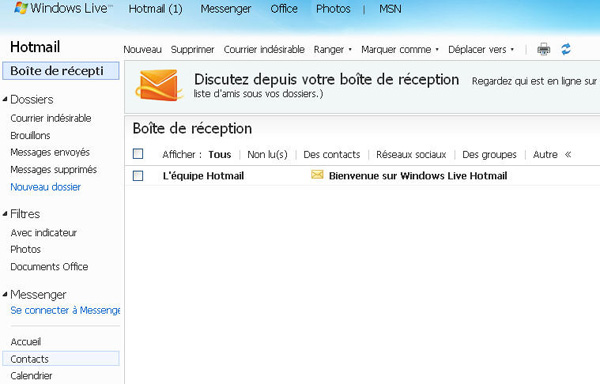The height and width of the screenshot is (384, 600).
Task: Filter by Autre
Action: click(545, 155)
